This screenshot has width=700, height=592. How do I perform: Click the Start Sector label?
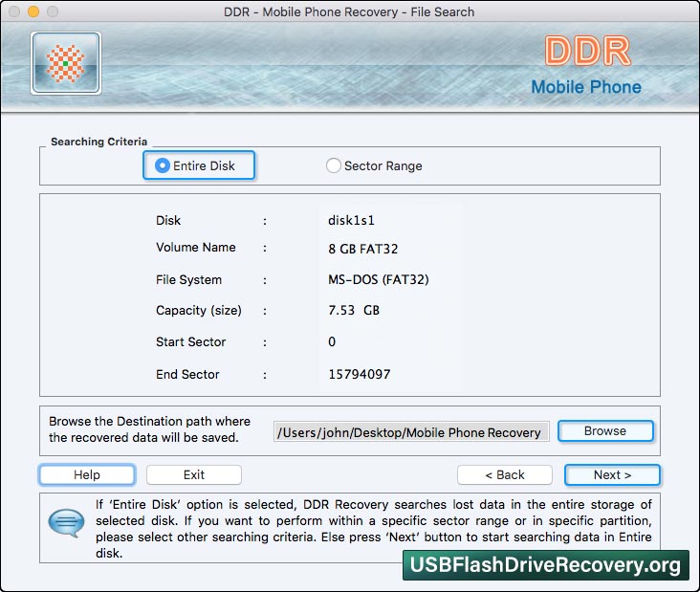click(190, 342)
